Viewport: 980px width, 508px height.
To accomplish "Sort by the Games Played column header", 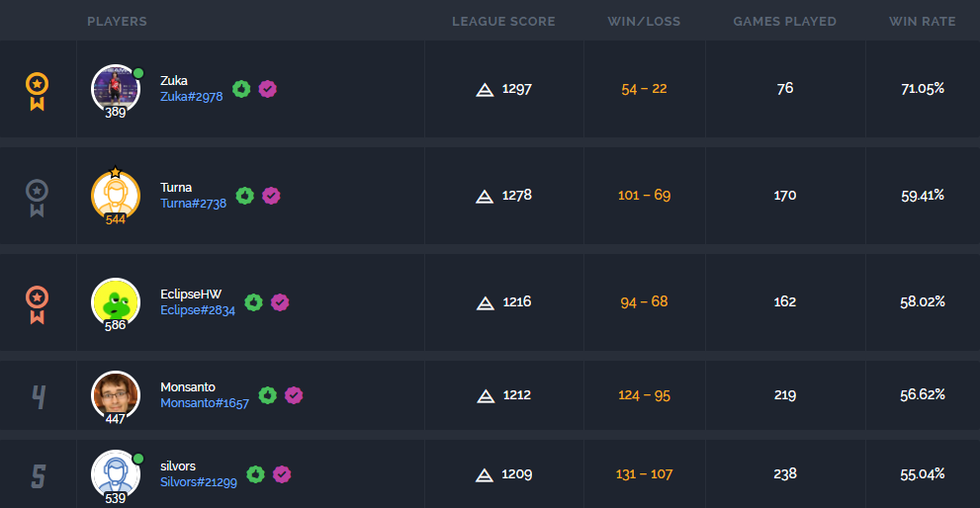I will tap(784, 21).
